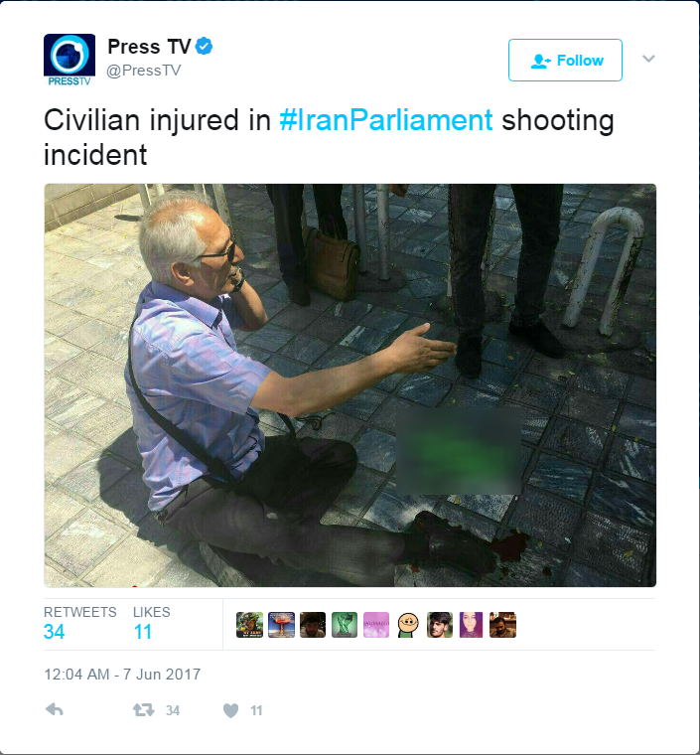Open the tweet timestamp 7 Jun 2017
700x755 pixels.
[122, 675]
